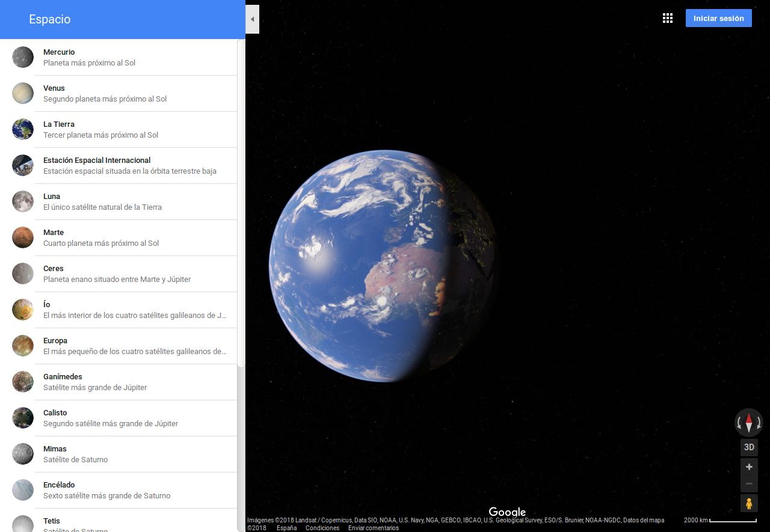Click the Google logo on the map
This screenshot has height=532, width=770.
(507, 512)
